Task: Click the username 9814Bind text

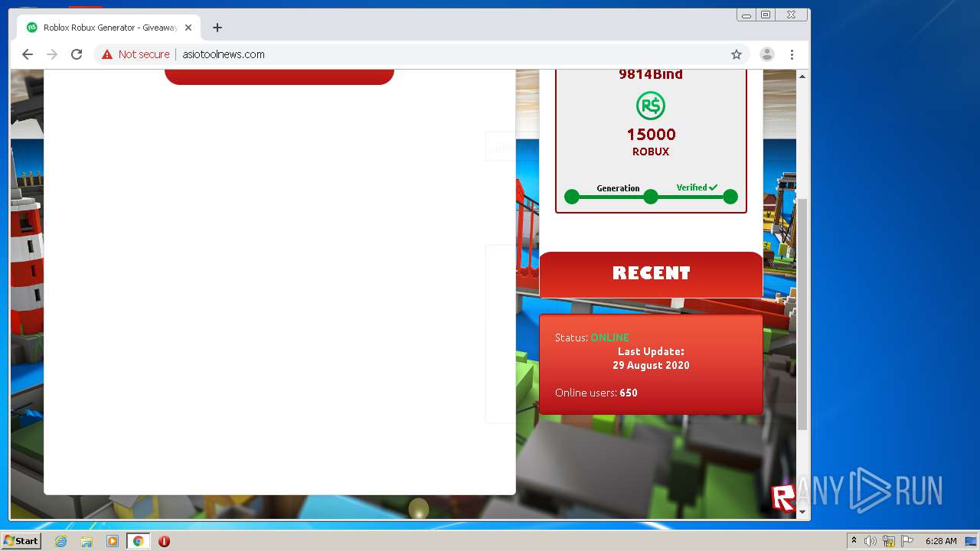Action: pos(651,74)
